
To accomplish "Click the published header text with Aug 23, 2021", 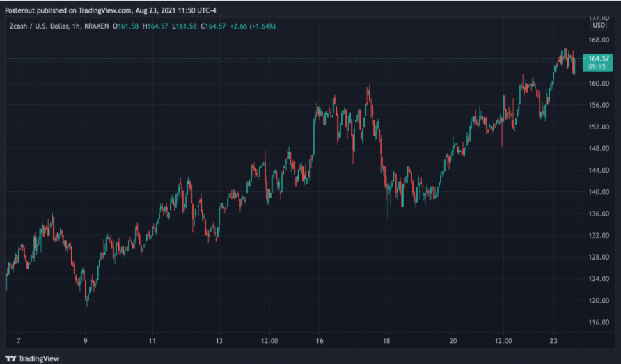I will pyautogui.click(x=111, y=10).
